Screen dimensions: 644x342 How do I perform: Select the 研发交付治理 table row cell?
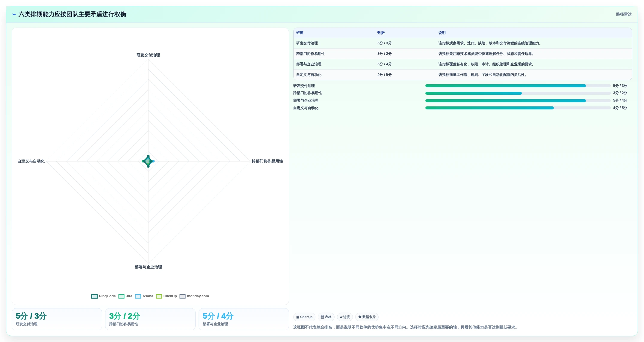[307, 43]
